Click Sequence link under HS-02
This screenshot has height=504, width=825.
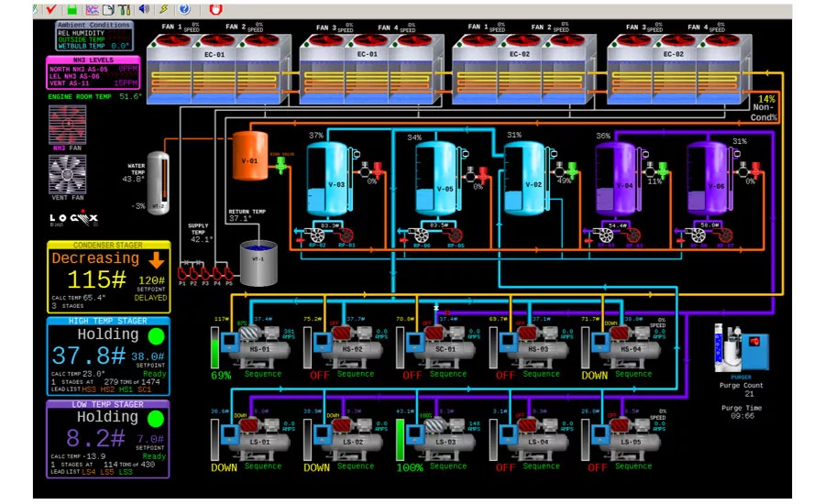click(356, 374)
